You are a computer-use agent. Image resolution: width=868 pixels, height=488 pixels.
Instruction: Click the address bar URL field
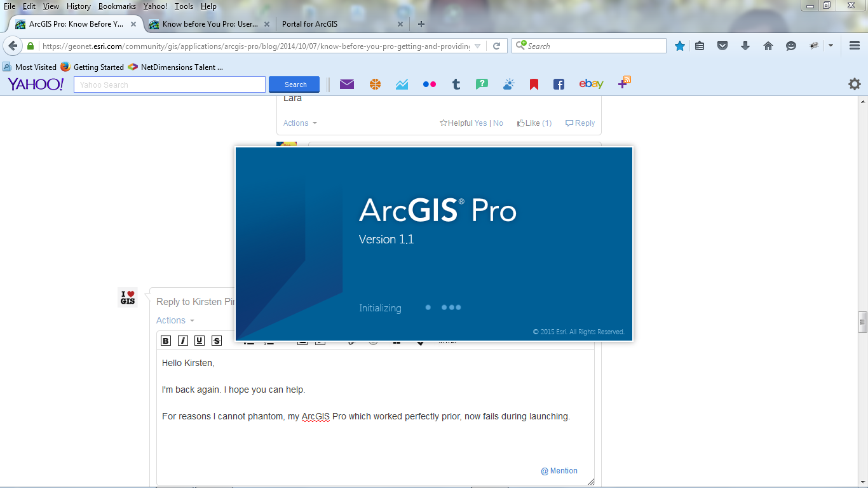255,46
